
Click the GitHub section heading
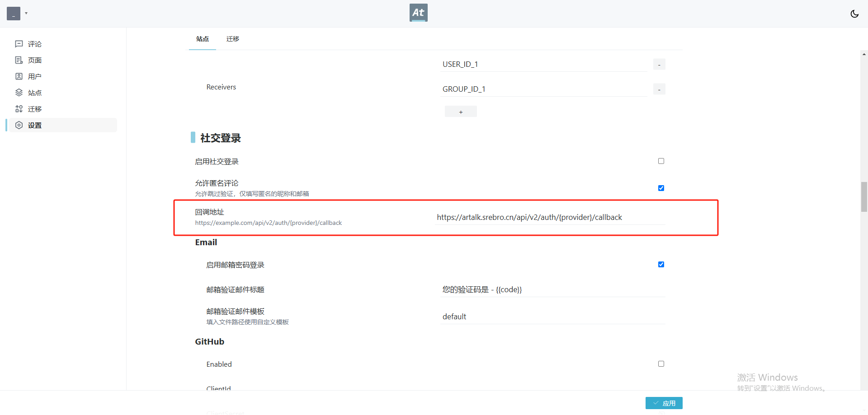(209, 342)
